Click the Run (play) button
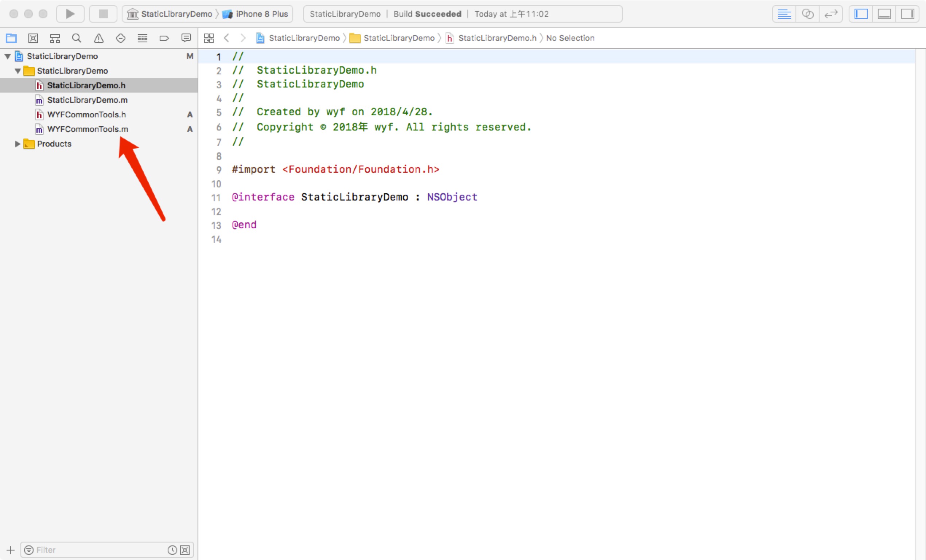Viewport: 926px width, 560px height. coord(70,14)
